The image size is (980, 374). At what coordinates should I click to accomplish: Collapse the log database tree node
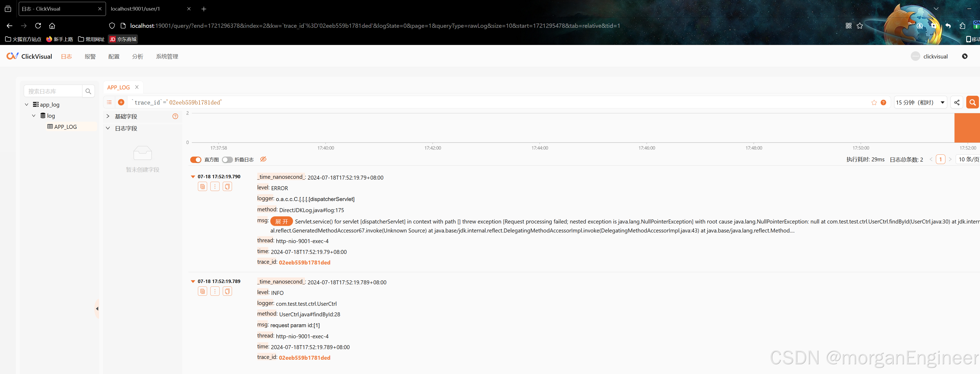coord(34,116)
